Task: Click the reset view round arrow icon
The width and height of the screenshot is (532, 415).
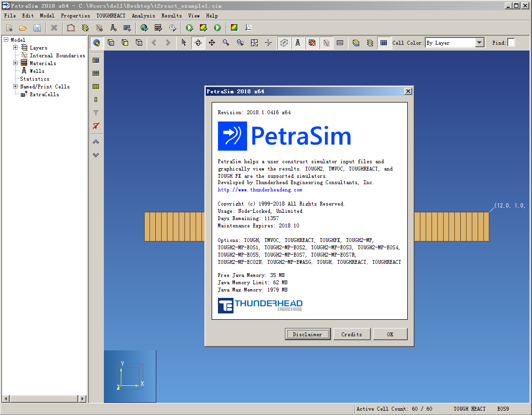Action: coord(97,43)
